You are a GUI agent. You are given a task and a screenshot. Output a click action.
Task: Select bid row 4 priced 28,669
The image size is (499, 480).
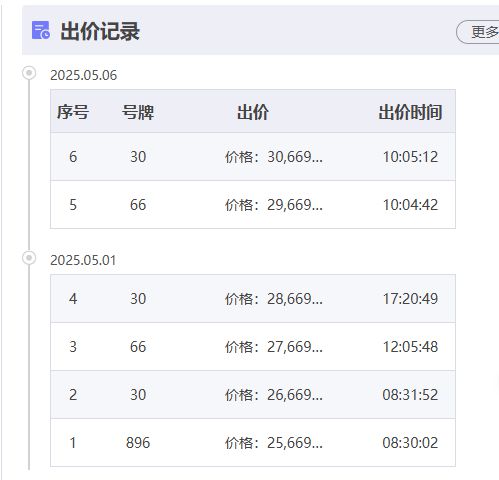click(x=253, y=299)
